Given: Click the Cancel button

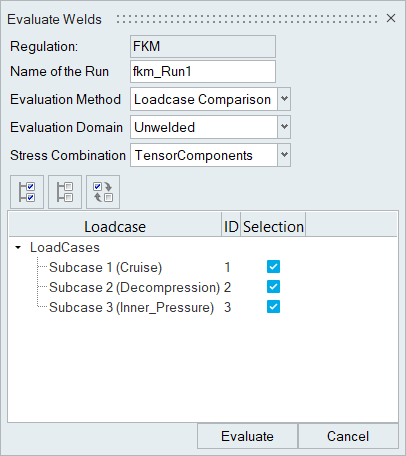Looking at the screenshot, I should tap(348, 436).
